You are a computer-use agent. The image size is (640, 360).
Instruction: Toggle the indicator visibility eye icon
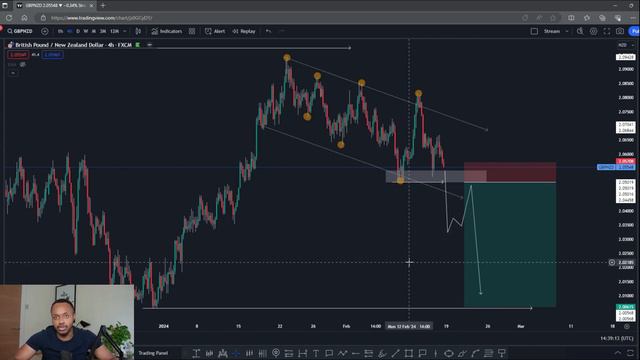(23, 64)
